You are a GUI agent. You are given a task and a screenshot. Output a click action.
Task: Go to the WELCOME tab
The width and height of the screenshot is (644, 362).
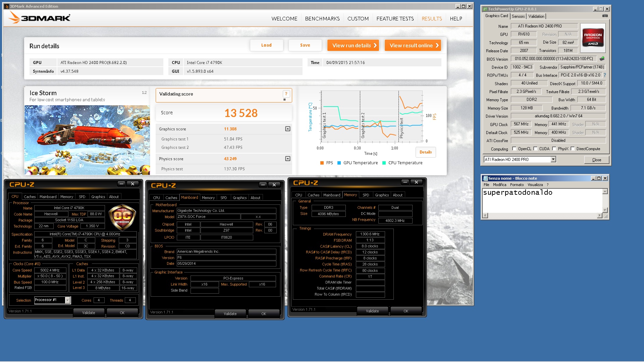[284, 19]
